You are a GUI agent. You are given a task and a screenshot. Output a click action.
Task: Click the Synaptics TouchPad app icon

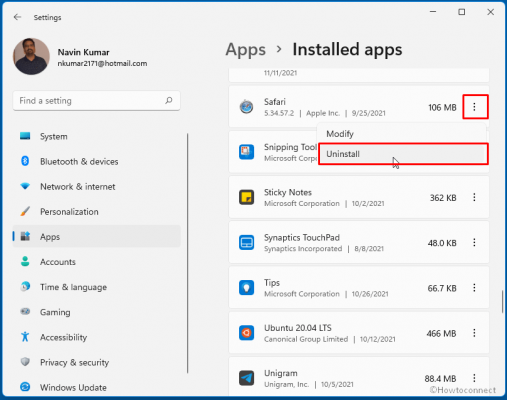click(246, 243)
